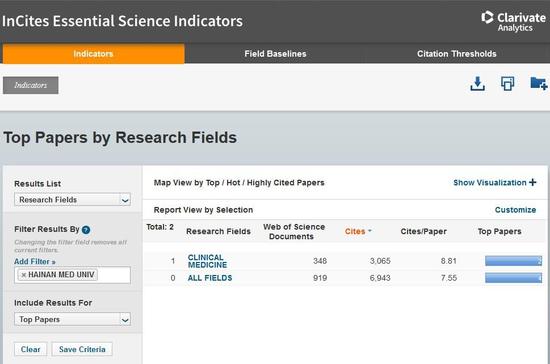Expand the Include Results For dropdown
The image size is (550, 364).
click(x=72, y=319)
